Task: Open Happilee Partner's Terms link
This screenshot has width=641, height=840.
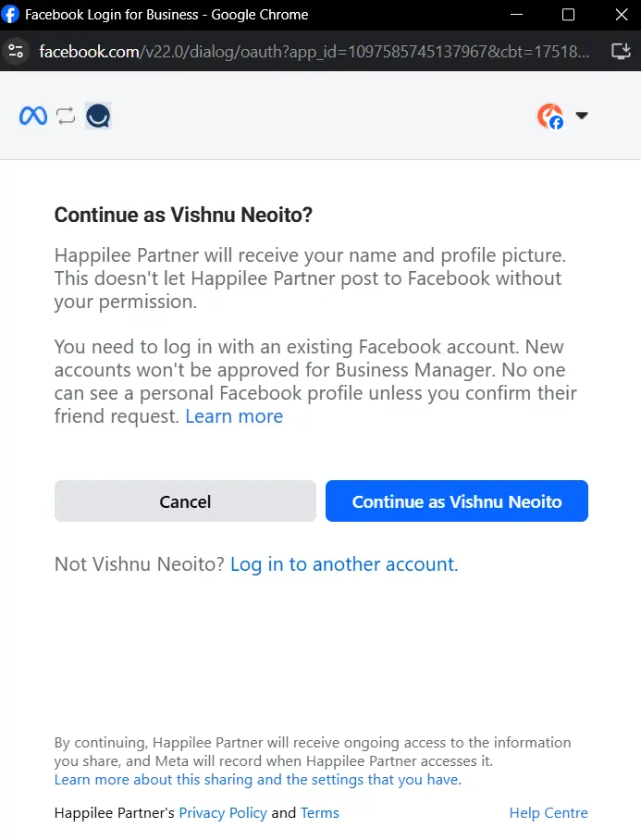Action: (319, 812)
